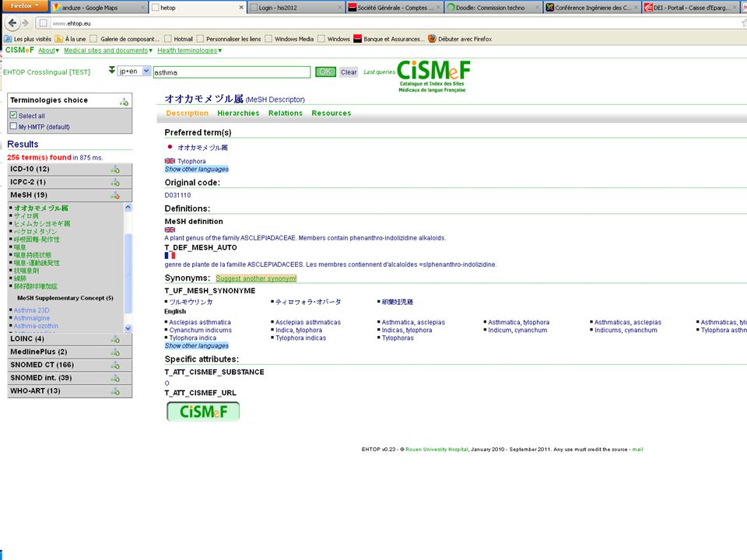The image size is (747, 560).
Task: Click the results list scroll-down arrow
Action: point(128,328)
